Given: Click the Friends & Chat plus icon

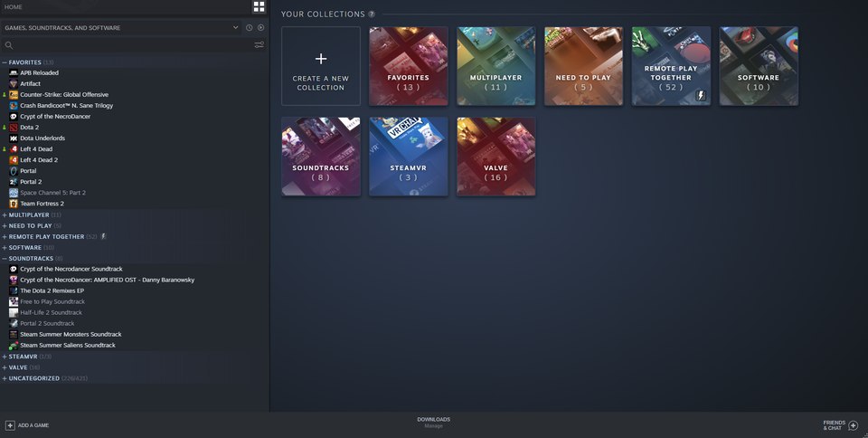Looking at the screenshot, I should tap(853, 425).
